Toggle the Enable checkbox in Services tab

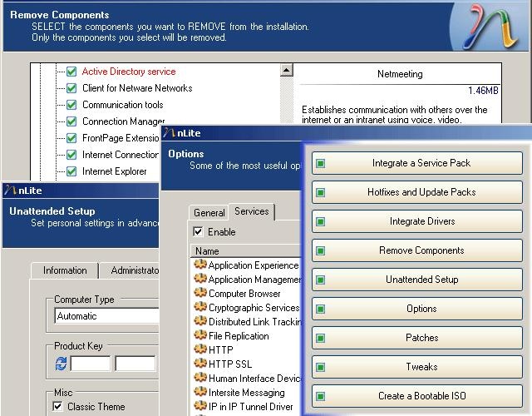pos(198,232)
